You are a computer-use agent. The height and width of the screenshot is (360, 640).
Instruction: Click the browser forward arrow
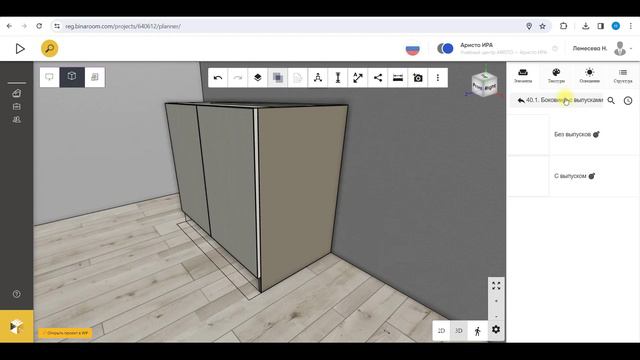click(24, 26)
